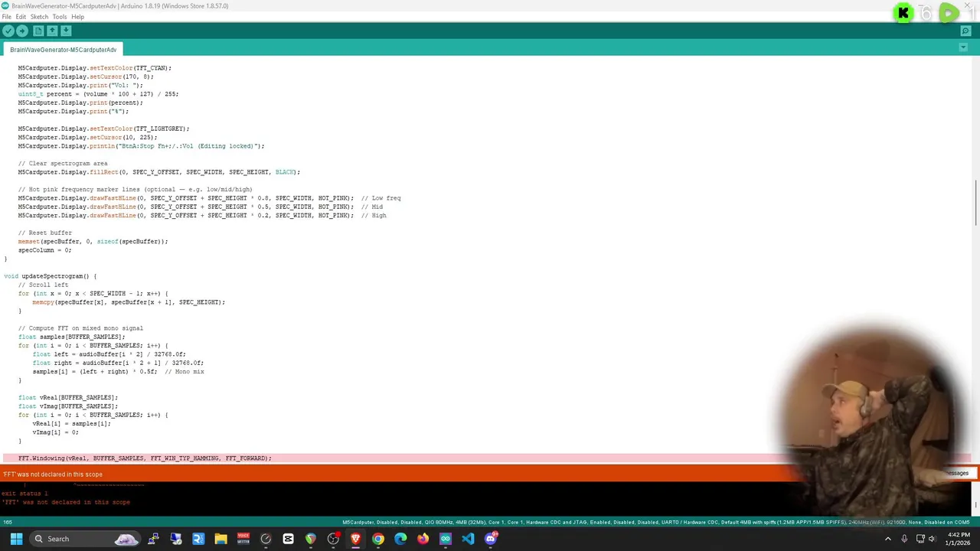Click the green Rumble play overlay icon

949,13
